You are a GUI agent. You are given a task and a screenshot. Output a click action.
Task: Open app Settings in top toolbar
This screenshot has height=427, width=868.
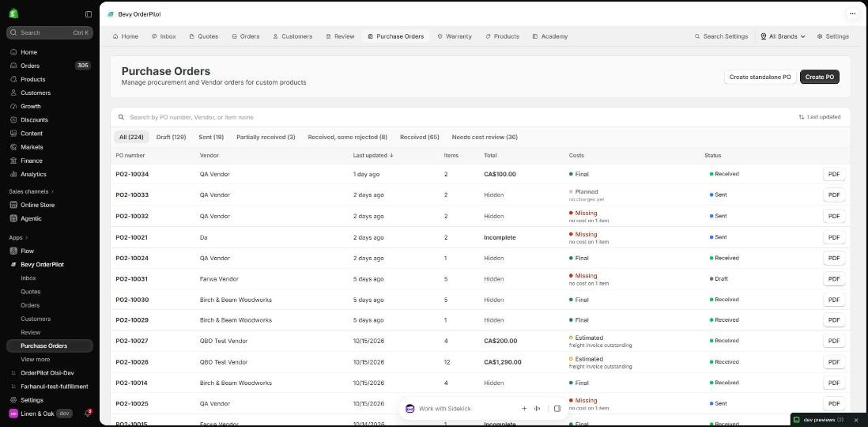pyautogui.click(x=832, y=36)
